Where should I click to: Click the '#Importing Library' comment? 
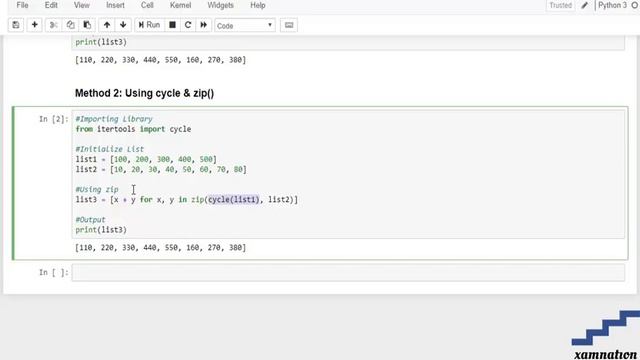pyautogui.click(x=114, y=119)
